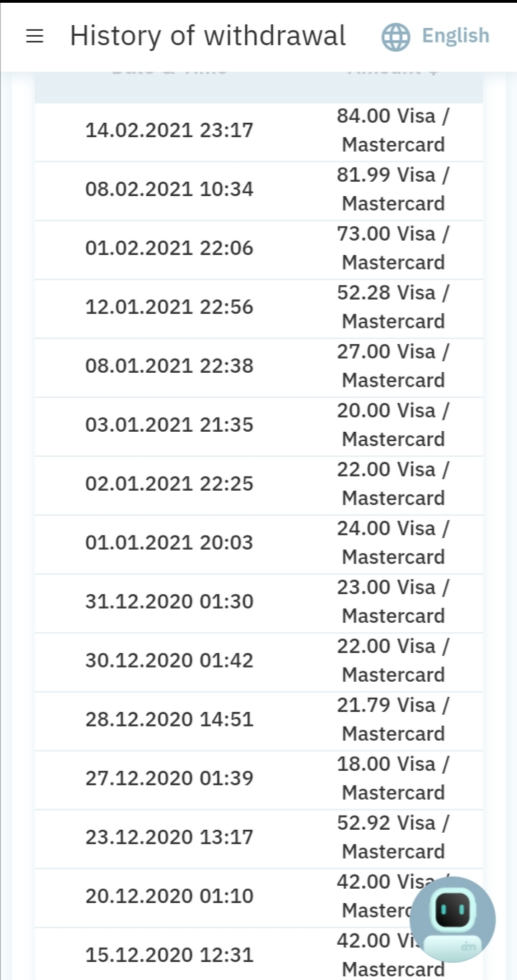Select the 27.12.2020 01:39 withdrawal row
Screen dimensions: 517x980
click(169, 779)
